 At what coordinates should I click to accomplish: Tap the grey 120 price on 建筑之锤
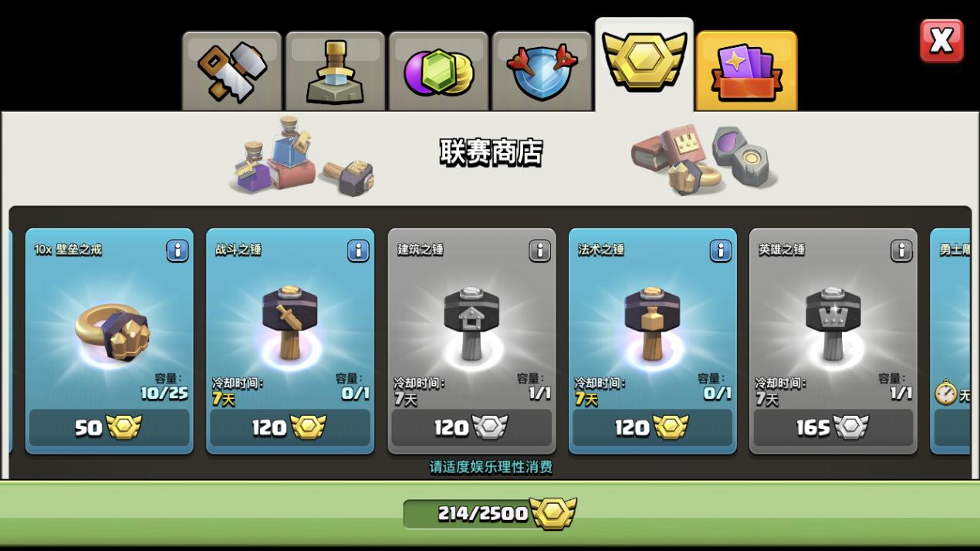[x=471, y=428]
